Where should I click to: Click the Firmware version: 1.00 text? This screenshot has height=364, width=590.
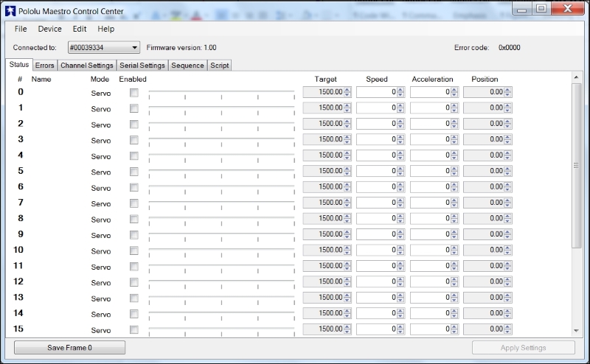181,48
